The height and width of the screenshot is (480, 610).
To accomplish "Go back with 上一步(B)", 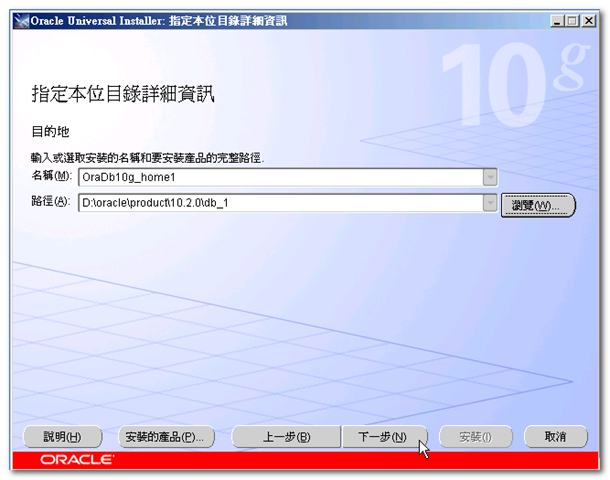I will 286,436.
